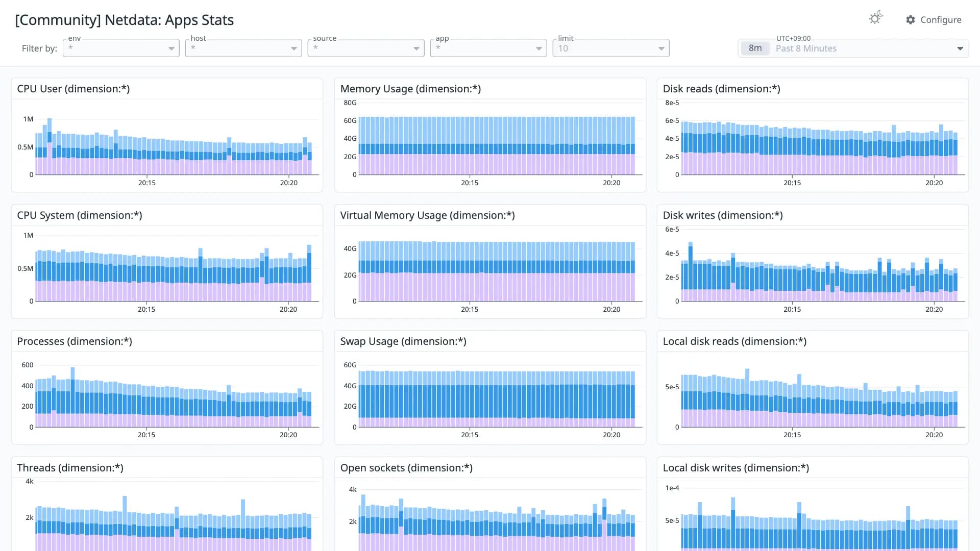Click the Configure gear icon
This screenshot has height=551, width=980.
pos(911,20)
